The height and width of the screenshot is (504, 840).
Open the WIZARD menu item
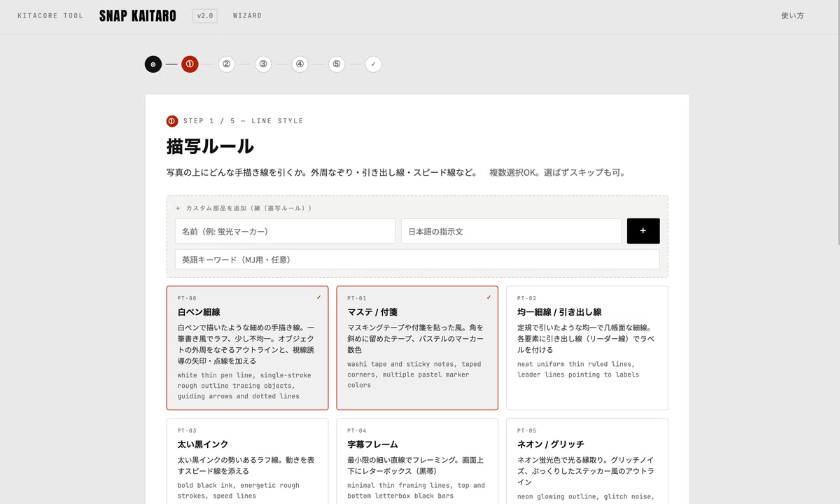[x=247, y=16]
